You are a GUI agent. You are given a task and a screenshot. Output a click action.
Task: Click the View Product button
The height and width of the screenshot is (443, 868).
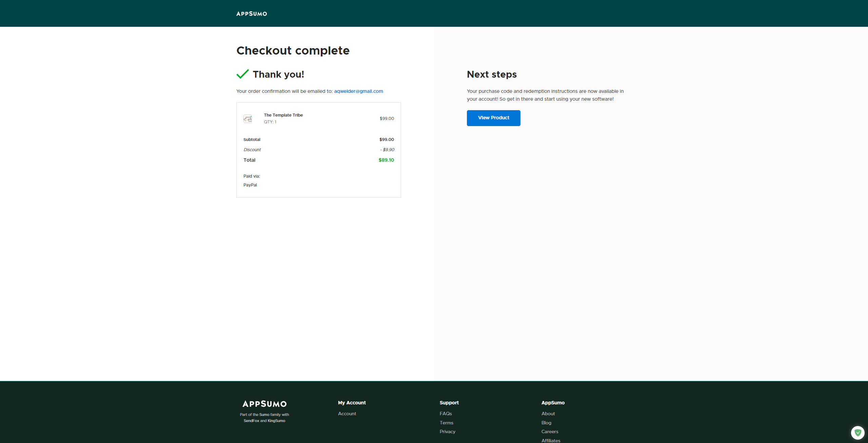[494, 118]
